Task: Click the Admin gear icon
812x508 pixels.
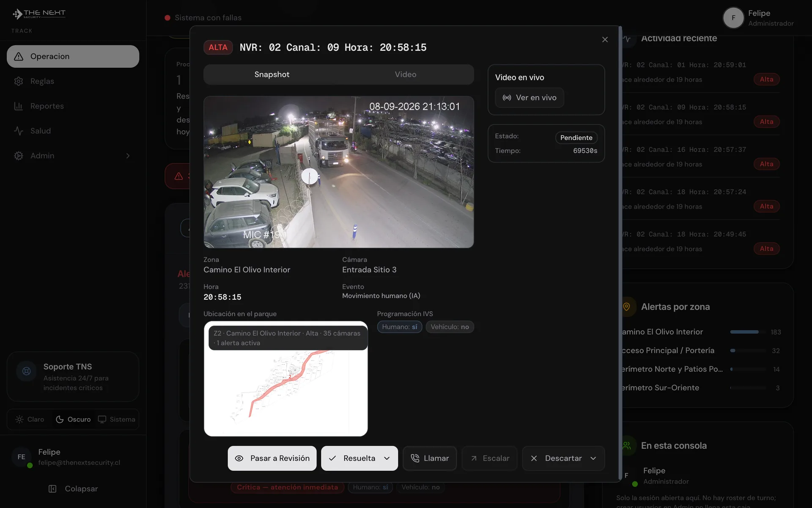Action: [x=19, y=156]
